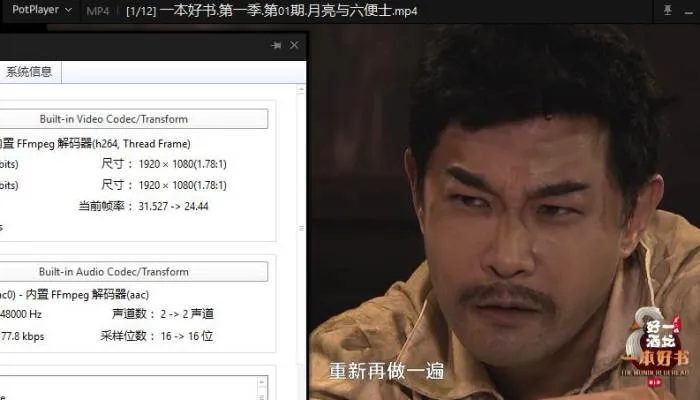Click the 48000 Hz sample rate value
This screenshot has height=400, width=700.
pyautogui.click(x=21, y=314)
